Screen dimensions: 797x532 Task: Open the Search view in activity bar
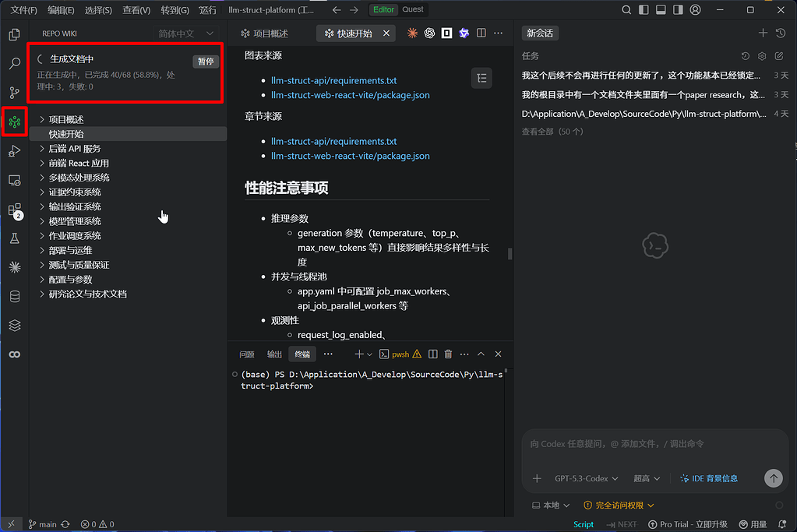pos(14,64)
